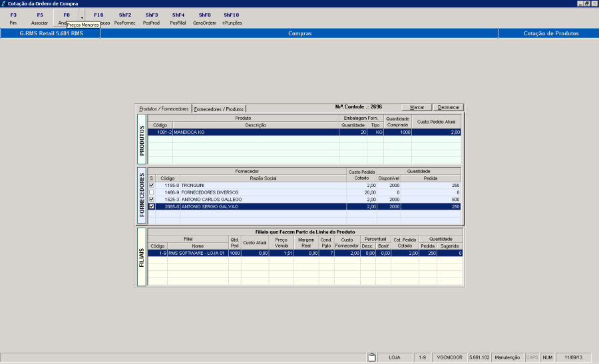Click the Custo Pedido Atual column header
This screenshot has height=364, width=599.
click(x=436, y=122)
